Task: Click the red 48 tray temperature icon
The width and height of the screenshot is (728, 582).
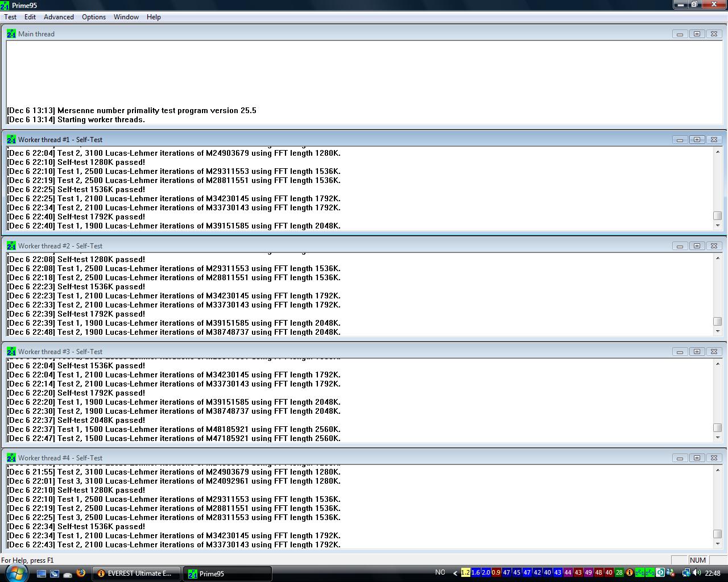Action: click(x=598, y=572)
